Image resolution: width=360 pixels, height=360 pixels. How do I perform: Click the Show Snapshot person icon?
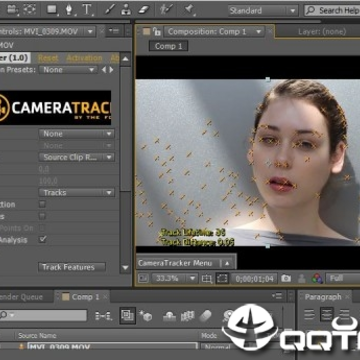click(x=302, y=278)
